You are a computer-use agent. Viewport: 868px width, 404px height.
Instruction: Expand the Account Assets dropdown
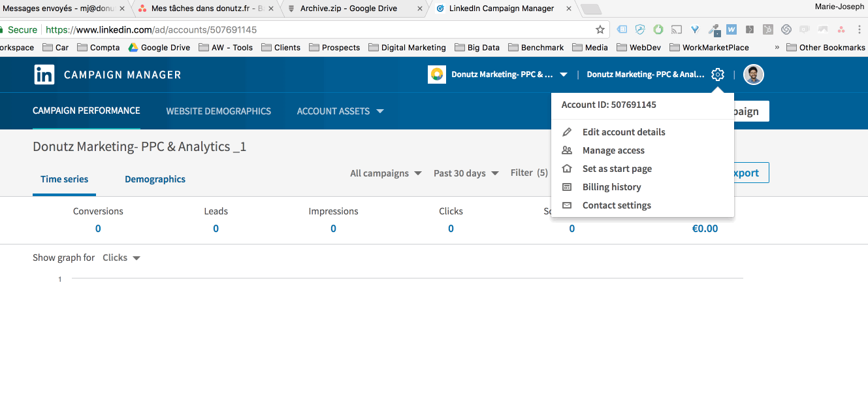[340, 111]
